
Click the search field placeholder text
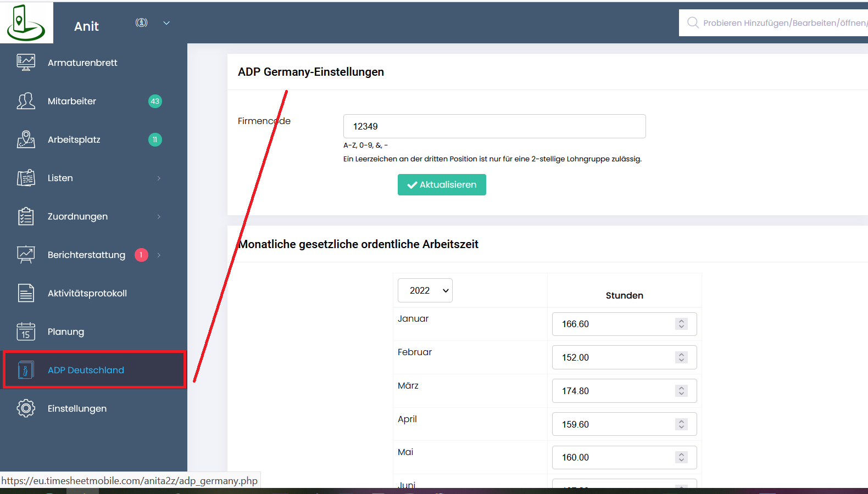click(785, 23)
